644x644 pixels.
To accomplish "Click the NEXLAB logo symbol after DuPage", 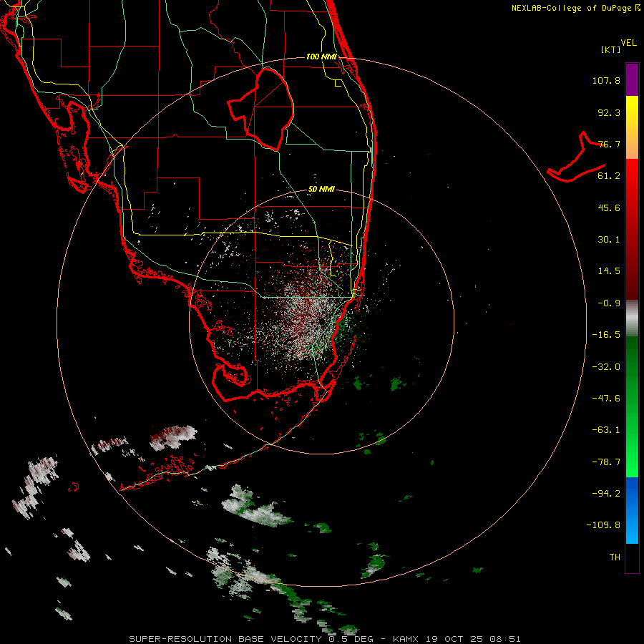I will [638, 8].
